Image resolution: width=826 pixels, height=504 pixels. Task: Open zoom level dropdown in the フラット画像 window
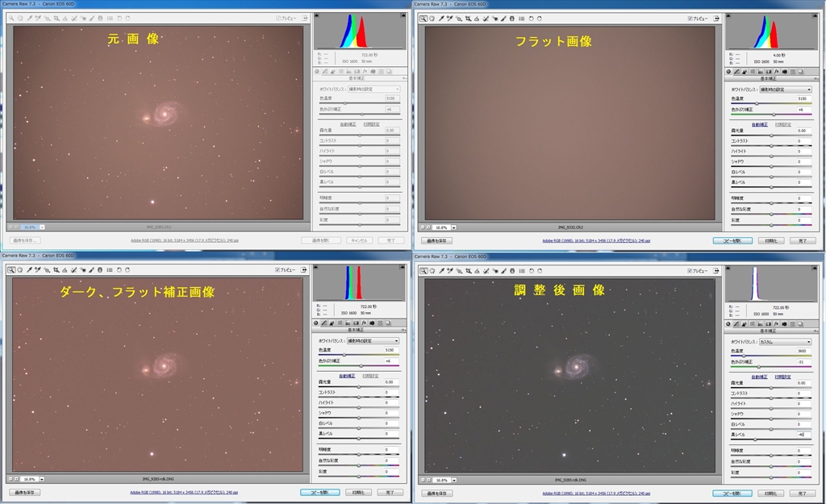coord(454,227)
